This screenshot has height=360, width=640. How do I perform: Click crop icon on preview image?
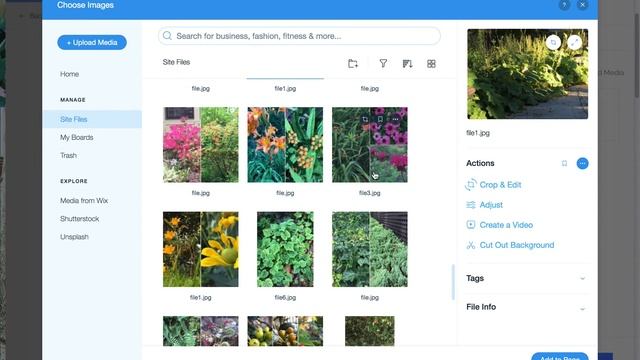click(553, 42)
